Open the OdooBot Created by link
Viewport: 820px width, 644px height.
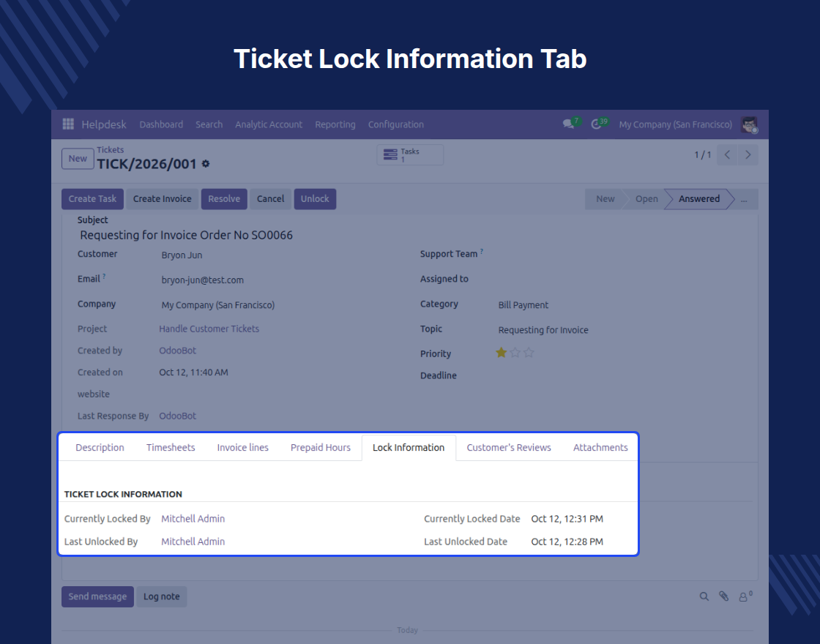(178, 351)
